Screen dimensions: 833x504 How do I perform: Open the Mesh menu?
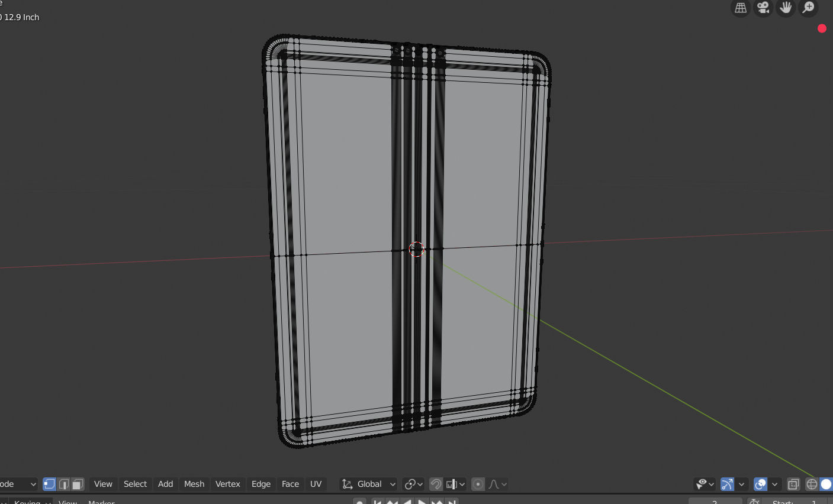click(194, 484)
